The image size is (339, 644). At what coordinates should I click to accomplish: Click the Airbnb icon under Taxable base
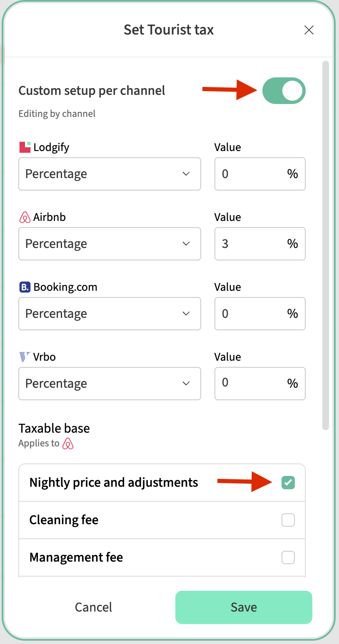point(68,443)
